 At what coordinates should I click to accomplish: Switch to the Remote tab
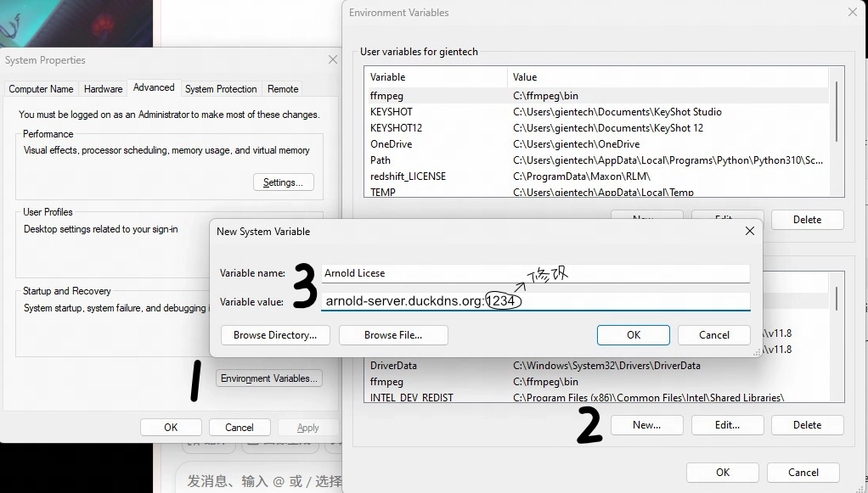[x=283, y=89]
